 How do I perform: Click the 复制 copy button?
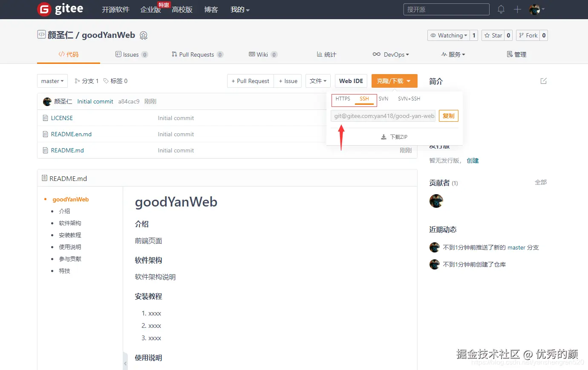click(x=449, y=116)
